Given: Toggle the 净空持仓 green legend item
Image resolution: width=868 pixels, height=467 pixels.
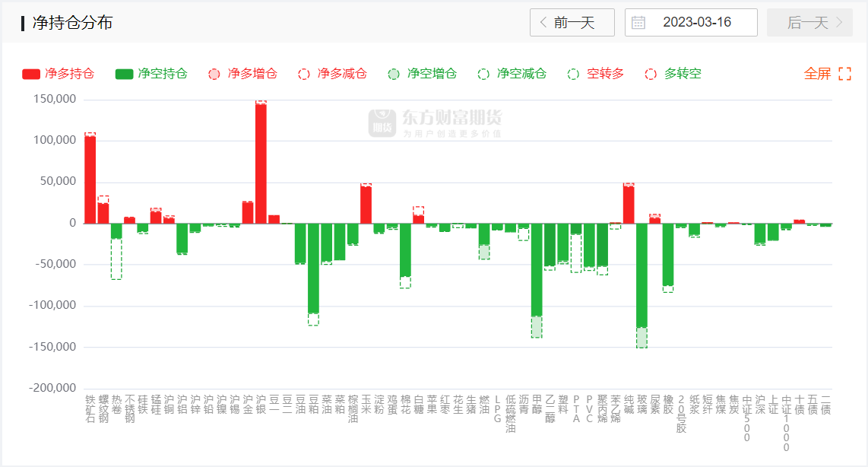Looking at the screenshot, I should (x=150, y=74).
